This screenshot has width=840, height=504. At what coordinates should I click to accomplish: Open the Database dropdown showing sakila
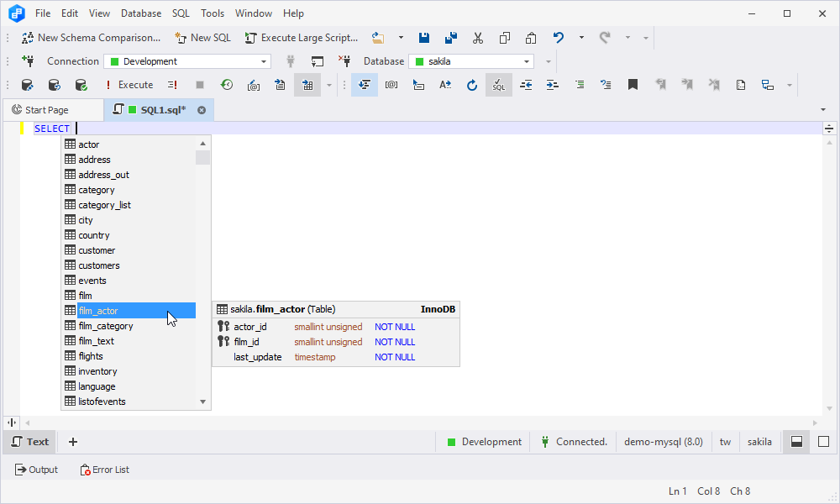click(471, 61)
